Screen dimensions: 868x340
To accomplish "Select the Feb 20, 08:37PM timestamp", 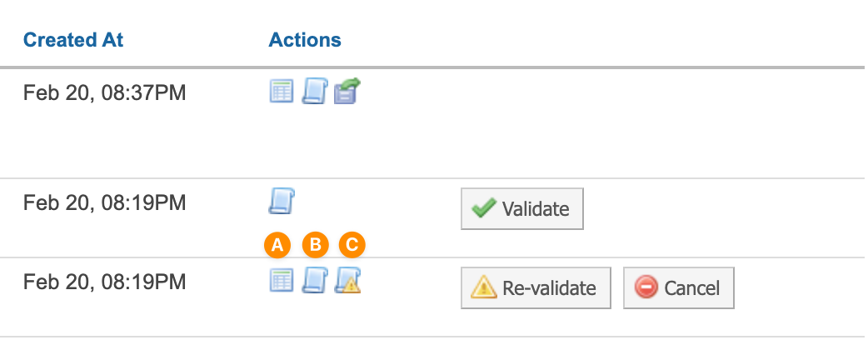I will coord(104,92).
